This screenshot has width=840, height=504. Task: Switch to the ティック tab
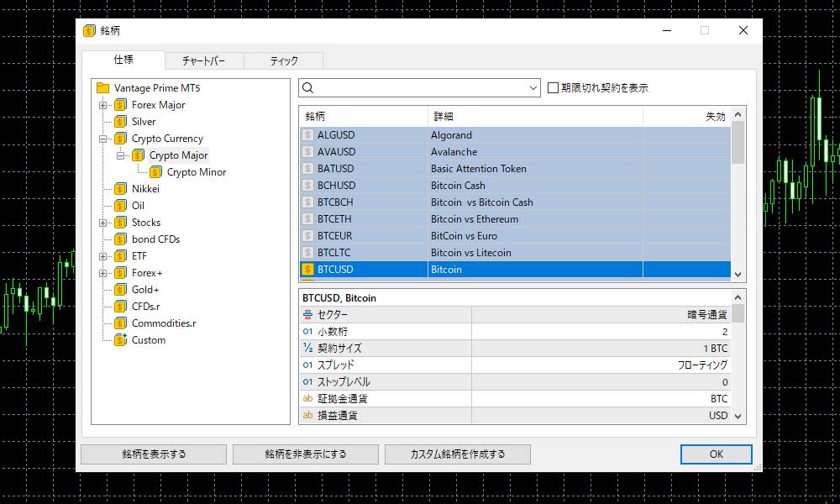(283, 60)
